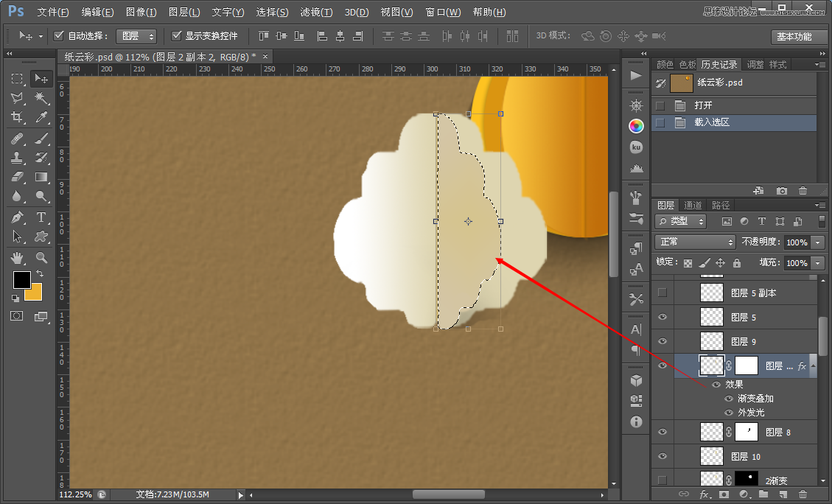Viewport: 832px width, 504px height.
Task: Select the Lasso tool
Action: 17,98
